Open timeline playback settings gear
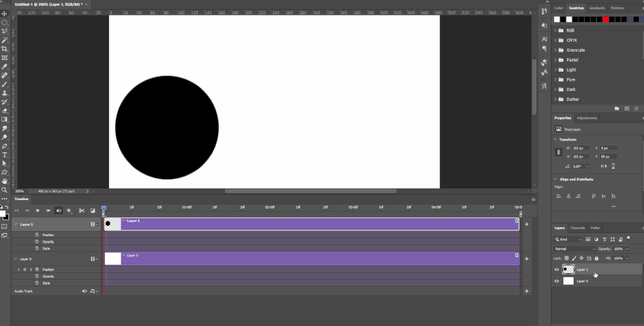This screenshot has height=326, width=644. coord(69,210)
